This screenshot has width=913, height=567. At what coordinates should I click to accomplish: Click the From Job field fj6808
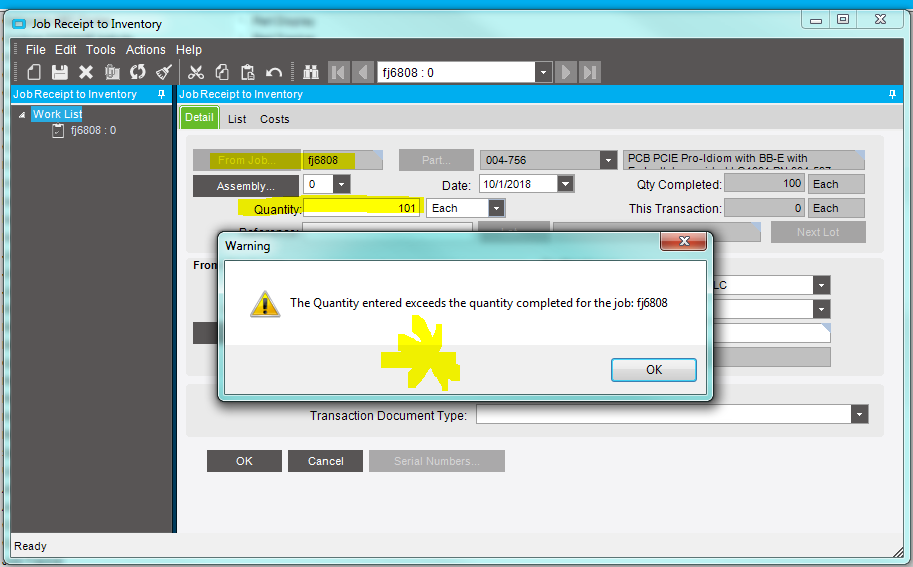coord(343,160)
